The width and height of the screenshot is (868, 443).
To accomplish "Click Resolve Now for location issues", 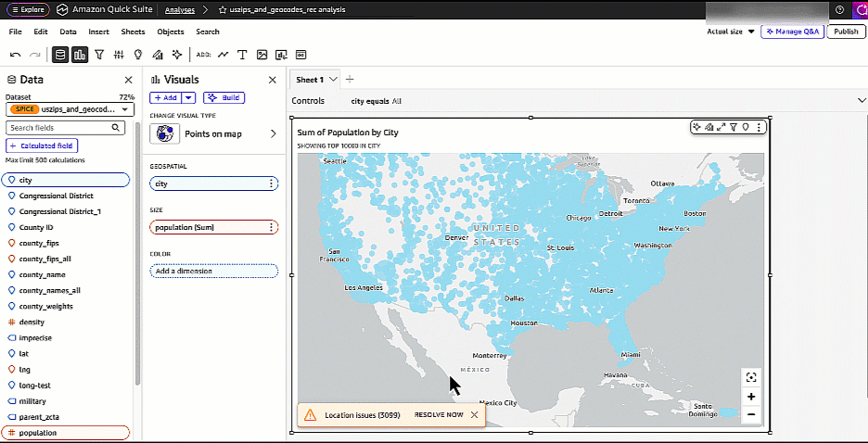I will pos(438,414).
